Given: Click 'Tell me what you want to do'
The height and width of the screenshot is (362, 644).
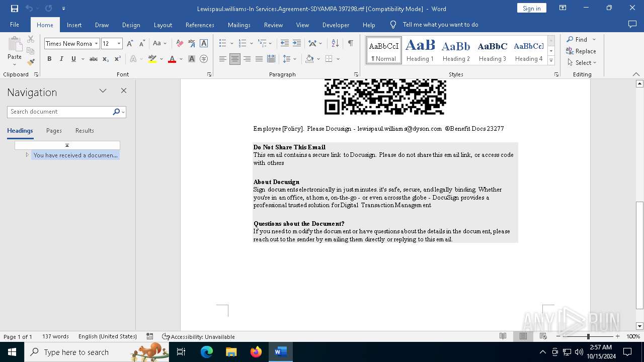Looking at the screenshot, I should tap(440, 25).
